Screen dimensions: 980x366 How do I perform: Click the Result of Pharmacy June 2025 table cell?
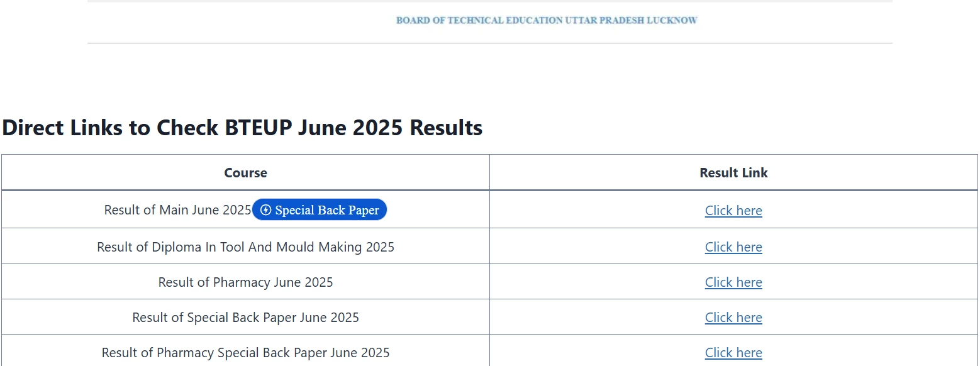click(x=245, y=282)
